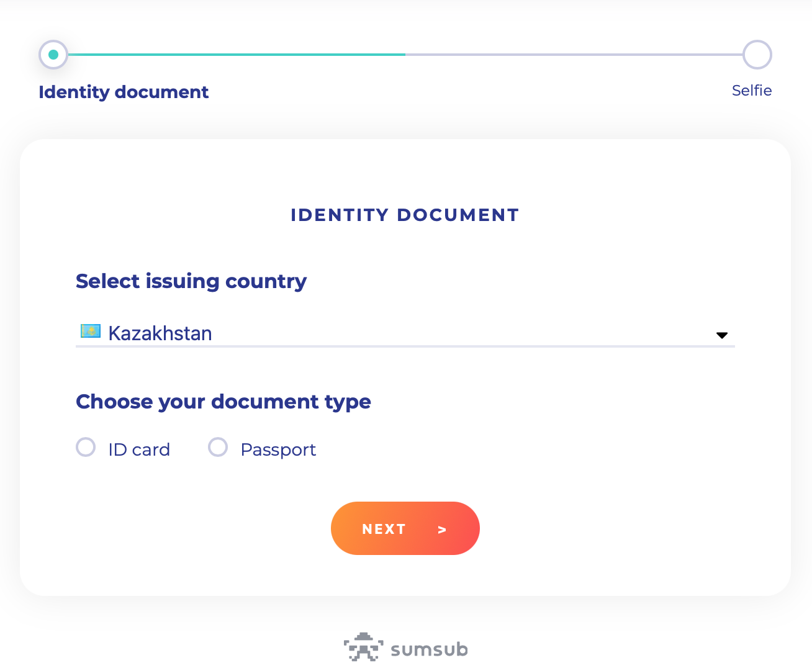Click the gray unfilled part of progress bar
The width and height of the screenshot is (812, 668).
pyautogui.click(x=571, y=55)
